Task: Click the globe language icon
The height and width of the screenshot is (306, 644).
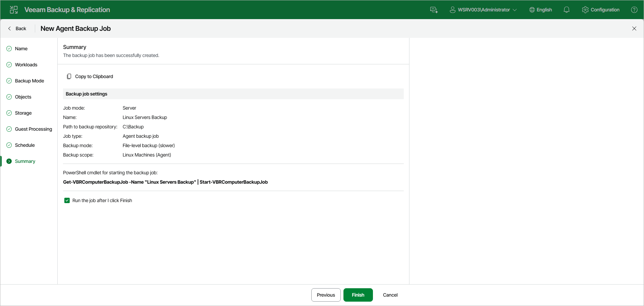Action: [532, 10]
